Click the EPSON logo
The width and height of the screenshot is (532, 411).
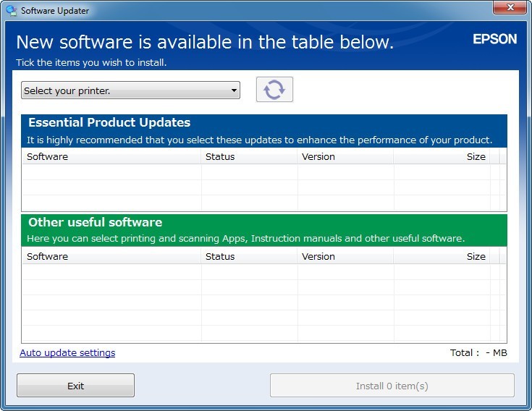[494, 39]
